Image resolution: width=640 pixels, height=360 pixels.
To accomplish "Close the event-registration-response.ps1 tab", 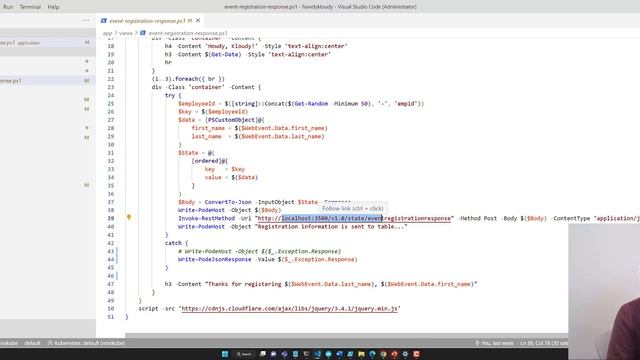I will pos(198,20).
